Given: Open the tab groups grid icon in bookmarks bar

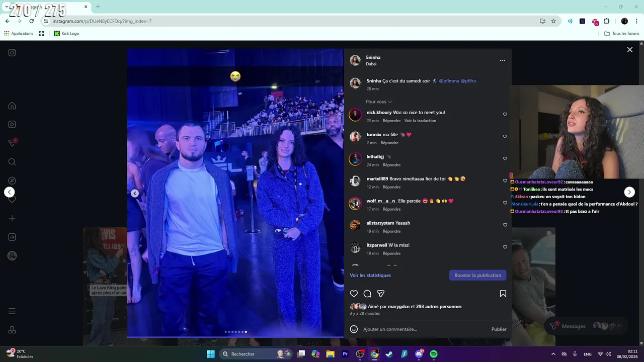Looking at the screenshot, I should point(42,34).
